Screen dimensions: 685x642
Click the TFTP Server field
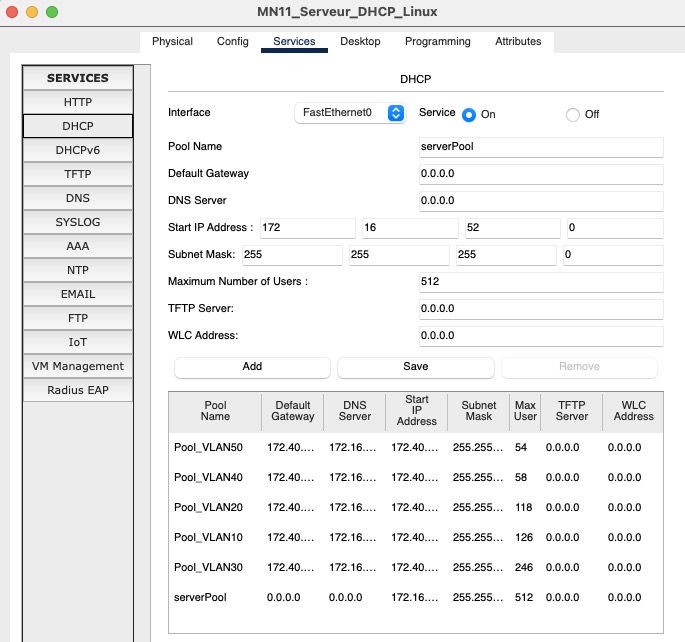point(541,310)
